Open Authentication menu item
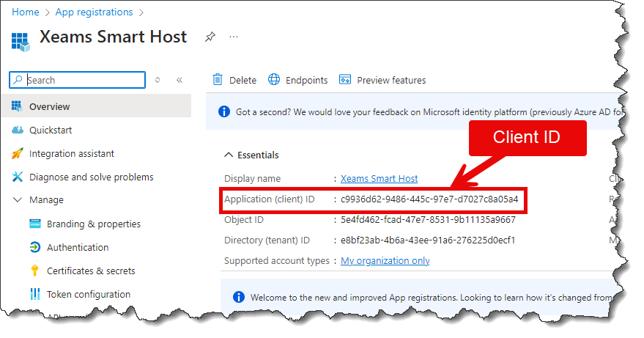The width and height of the screenshot is (644, 338). pyautogui.click(x=77, y=247)
